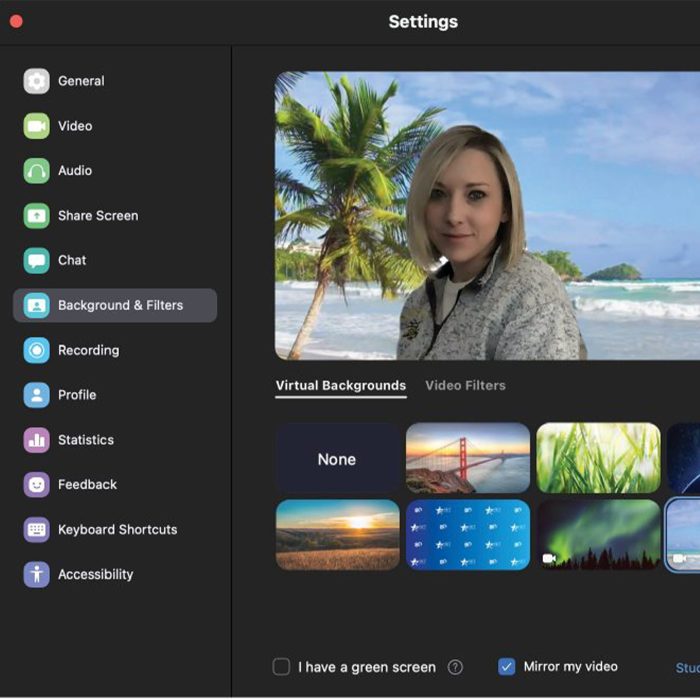Click the Statistics bar chart icon
Screen dimensions: 700x700
[36, 440]
